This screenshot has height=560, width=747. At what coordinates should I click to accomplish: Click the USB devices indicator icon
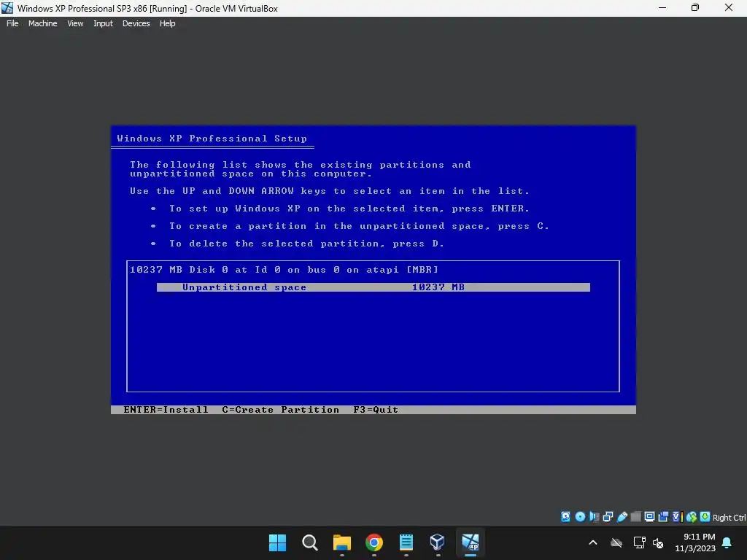coord(622,517)
